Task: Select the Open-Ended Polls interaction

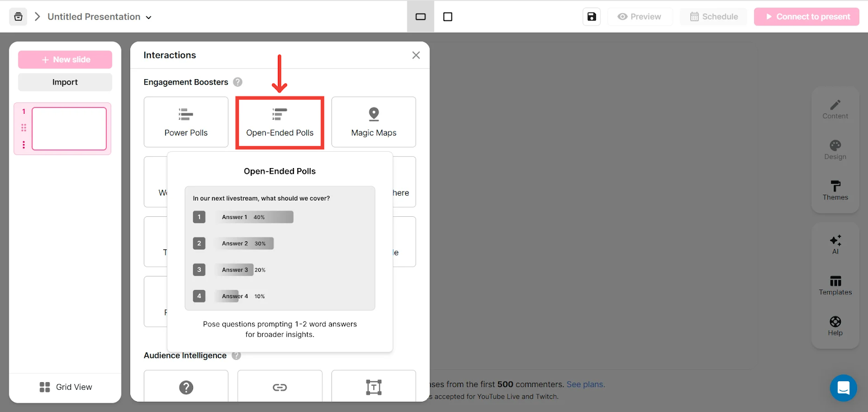Action: pyautogui.click(x=280, y=122)
